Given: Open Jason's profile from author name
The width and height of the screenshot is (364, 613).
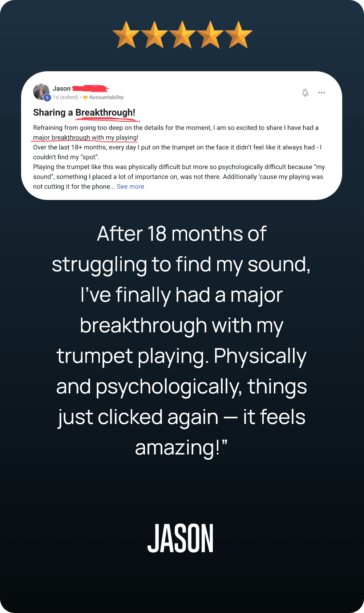Looking at the screenshot, I should point(62,88).
